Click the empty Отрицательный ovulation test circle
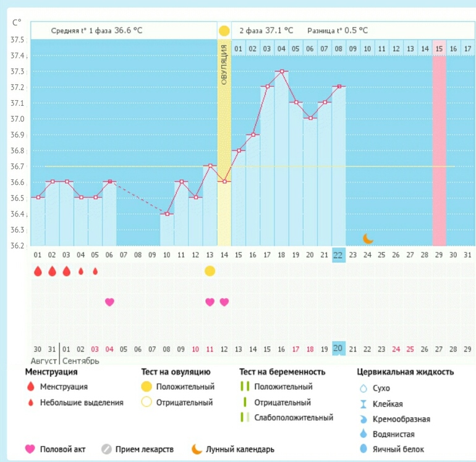 [147, 403]
